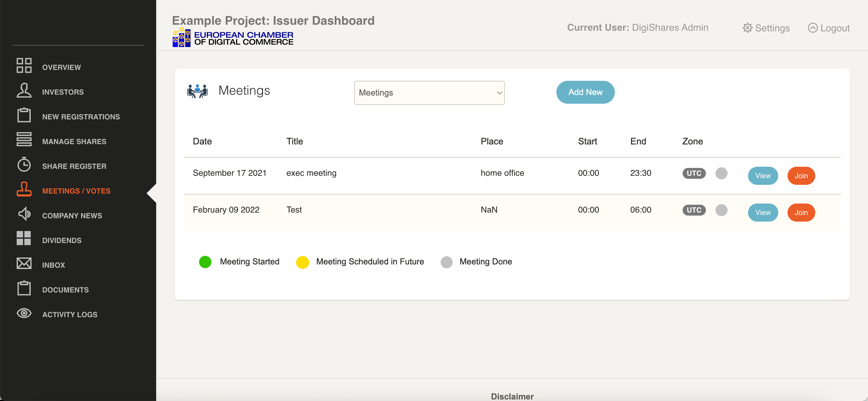Open Activity Logs section
The width and height of the screenshot is (868, 401).
pos(70,314)
